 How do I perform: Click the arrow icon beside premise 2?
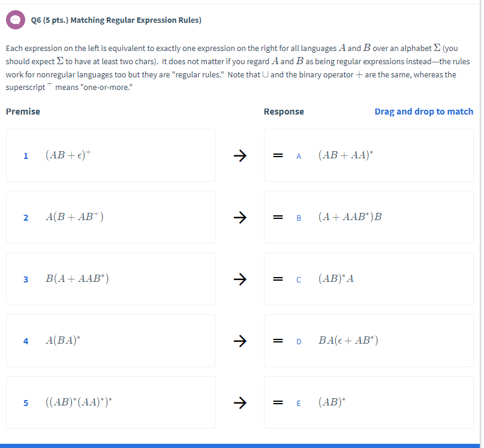click(x=240, y=217)
